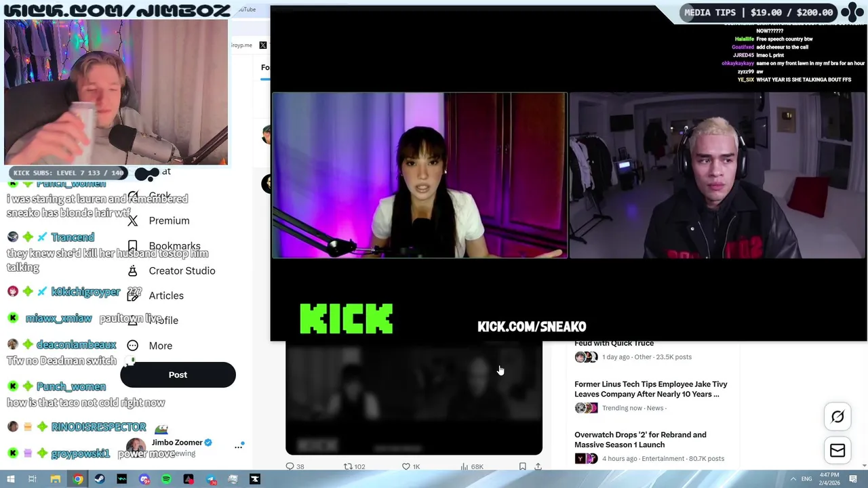
Task: Open the clock showing 4:47 PM
Action: coord(829,479)
